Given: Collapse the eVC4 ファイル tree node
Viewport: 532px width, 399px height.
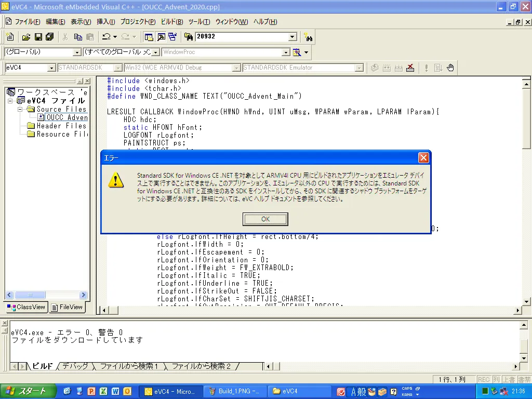Looking at the screenshot, I should coord(10,101).
